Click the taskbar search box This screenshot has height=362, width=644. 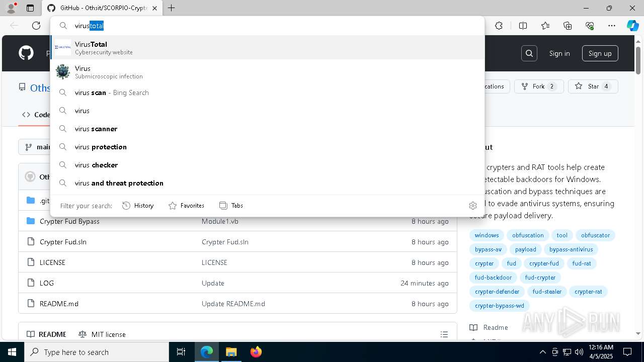tap(97, 352)
